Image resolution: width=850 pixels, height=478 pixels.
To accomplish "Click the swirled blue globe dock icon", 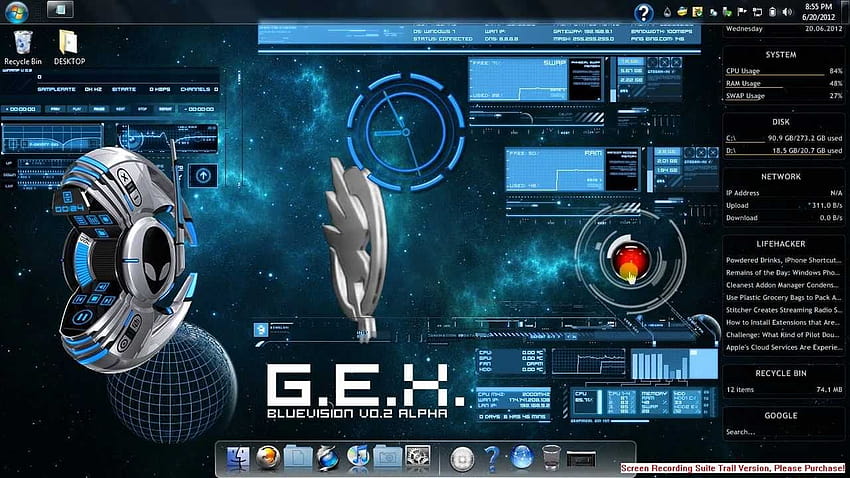I will (327, 458).
